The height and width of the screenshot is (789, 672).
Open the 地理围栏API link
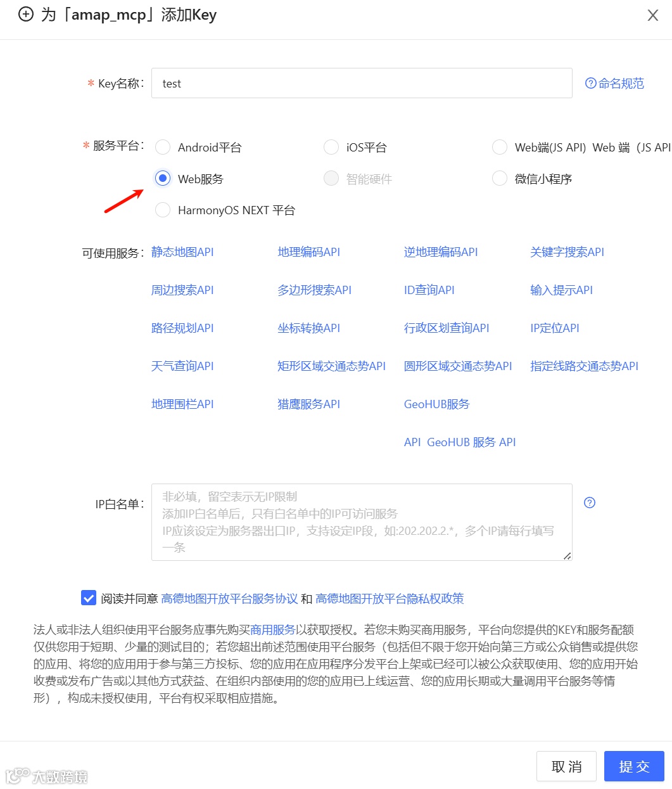(182, 404)
